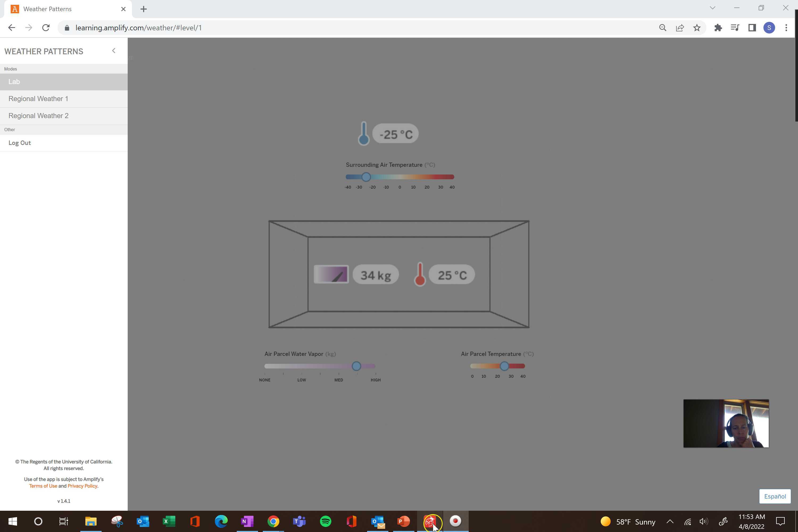Click the sunny weather icon in the system tray
This screenshot has width=798, height=532.
point(606,521)
